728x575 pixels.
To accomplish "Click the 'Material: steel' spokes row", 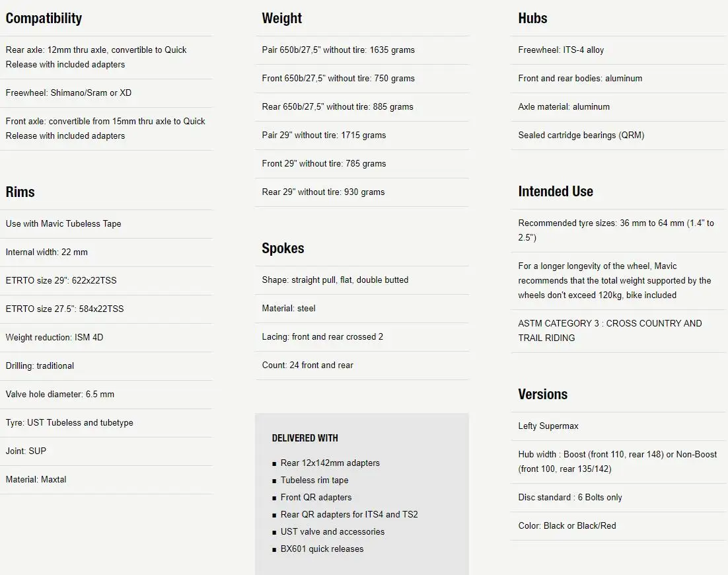I will [x=362, y=309].
